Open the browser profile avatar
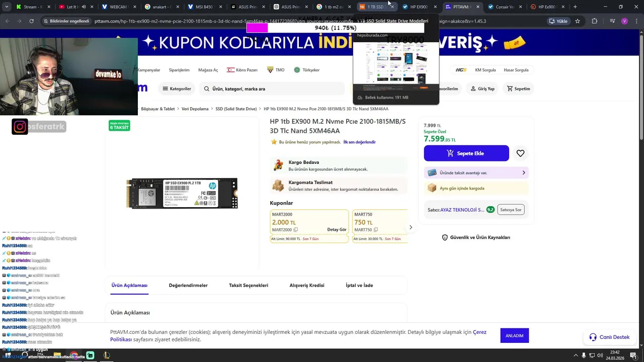644x362 pixels. coord(624,21)
